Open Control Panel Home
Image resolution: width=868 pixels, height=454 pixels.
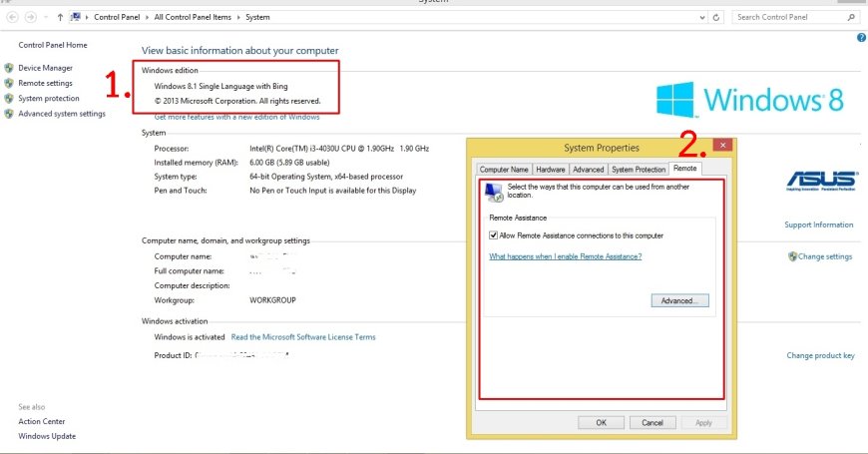click(x=53, y=45)
